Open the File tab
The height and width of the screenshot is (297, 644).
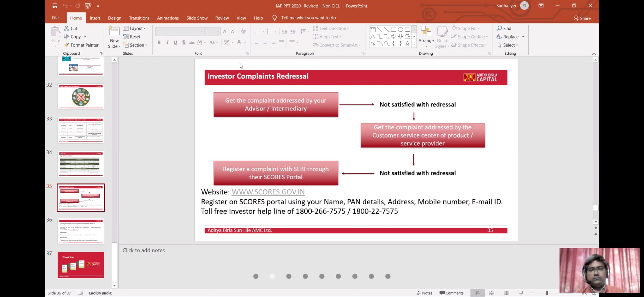(55, 18)
